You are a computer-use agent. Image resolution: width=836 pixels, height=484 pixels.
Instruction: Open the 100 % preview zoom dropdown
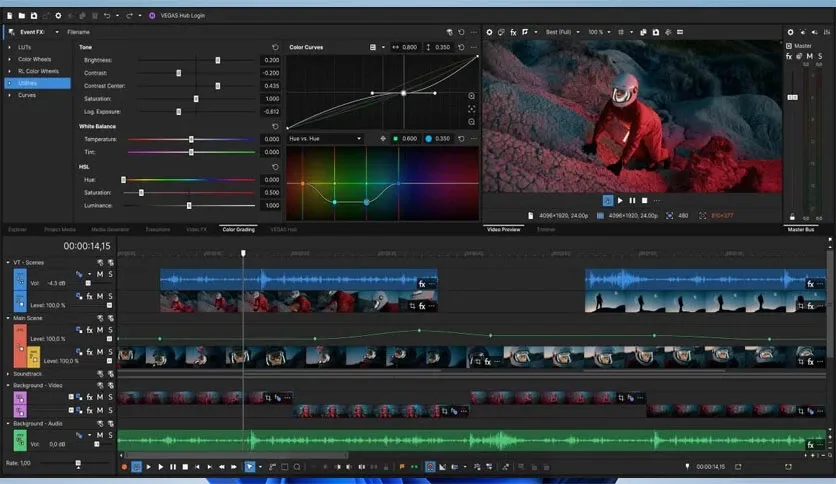[599, 32]
